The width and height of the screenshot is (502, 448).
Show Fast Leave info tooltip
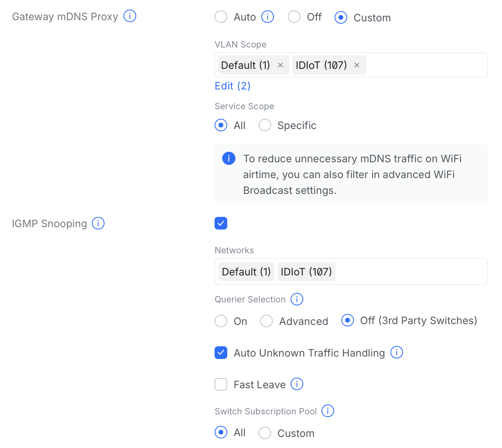click(x=297, y=384)
